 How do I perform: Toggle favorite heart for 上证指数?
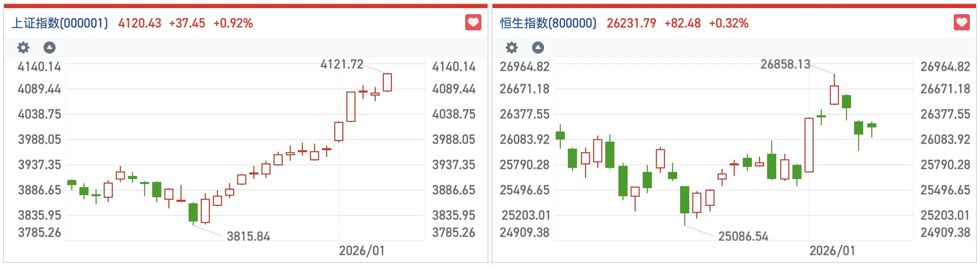pyautogui.click(x=473, y=22)
